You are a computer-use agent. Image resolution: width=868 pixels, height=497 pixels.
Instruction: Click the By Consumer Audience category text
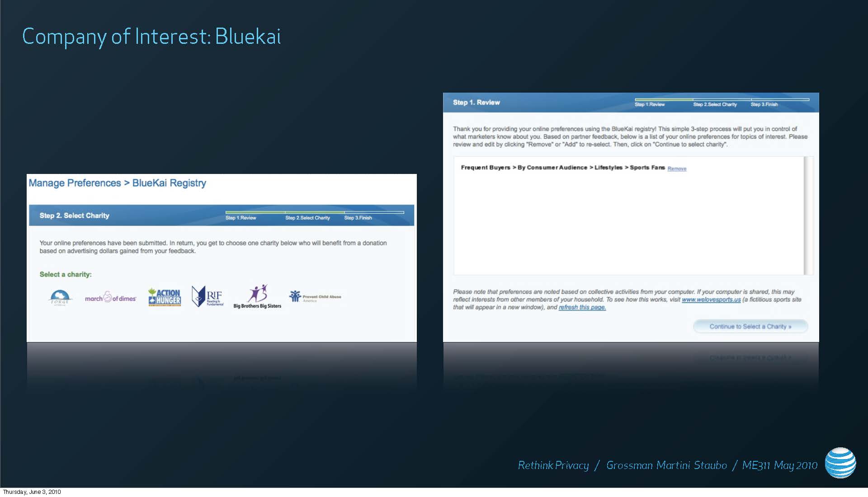click(x=552, y=168)
